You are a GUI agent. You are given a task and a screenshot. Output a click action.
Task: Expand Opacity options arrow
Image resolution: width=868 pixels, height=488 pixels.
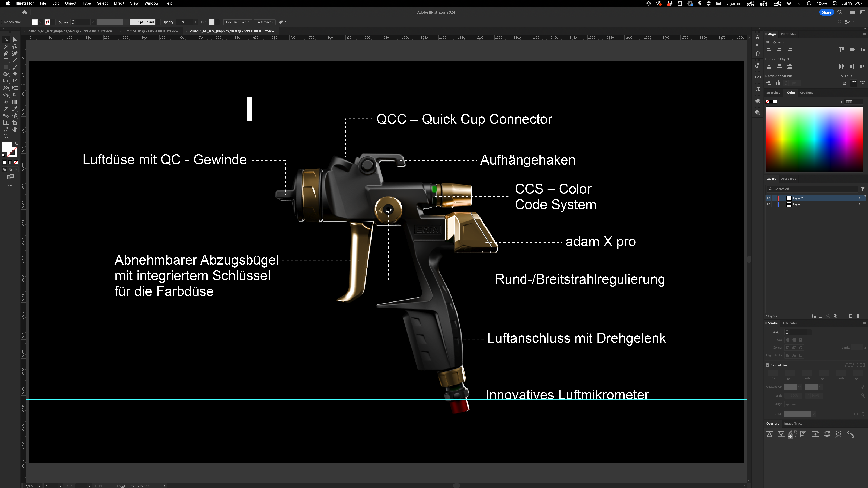[x=195, y=22]
